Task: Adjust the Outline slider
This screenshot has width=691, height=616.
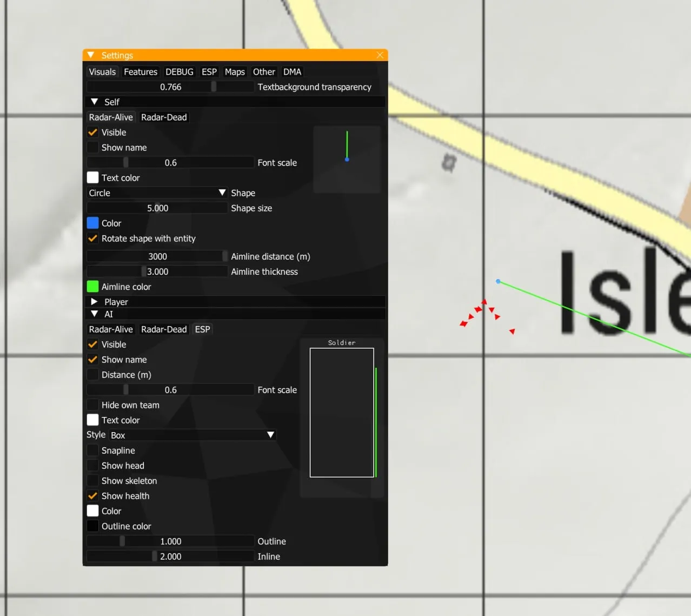Action: tap(170, 541)
